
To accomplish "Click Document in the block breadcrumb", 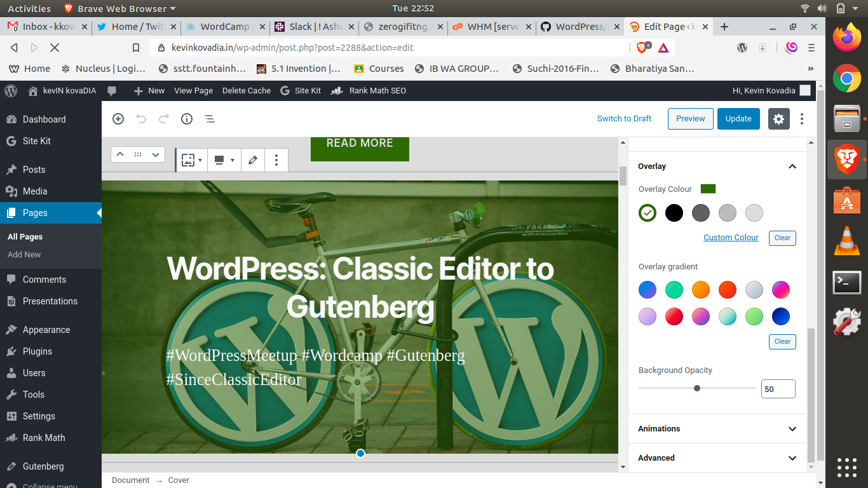I will (131, 480).
